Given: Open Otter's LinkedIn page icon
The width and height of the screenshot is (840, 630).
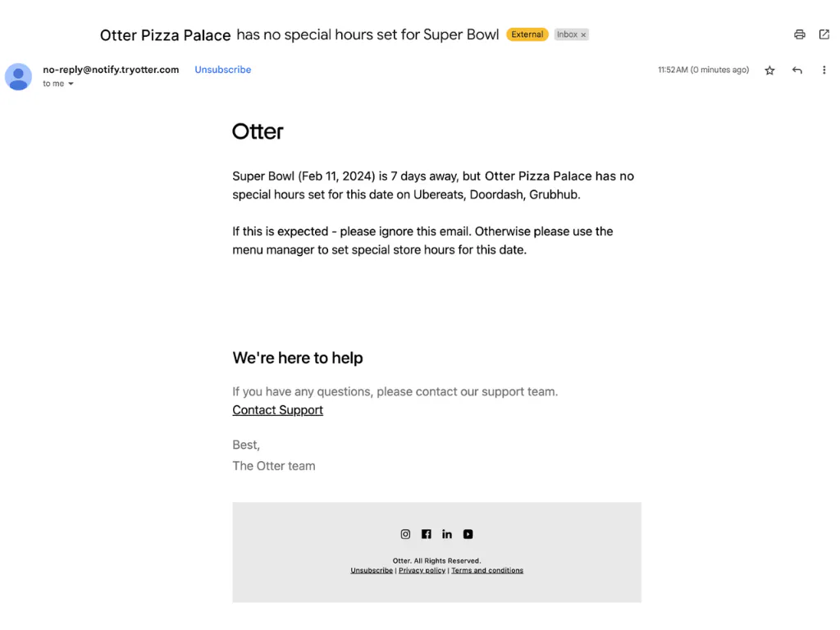Looking at the screenshot, I should (447, 534).
